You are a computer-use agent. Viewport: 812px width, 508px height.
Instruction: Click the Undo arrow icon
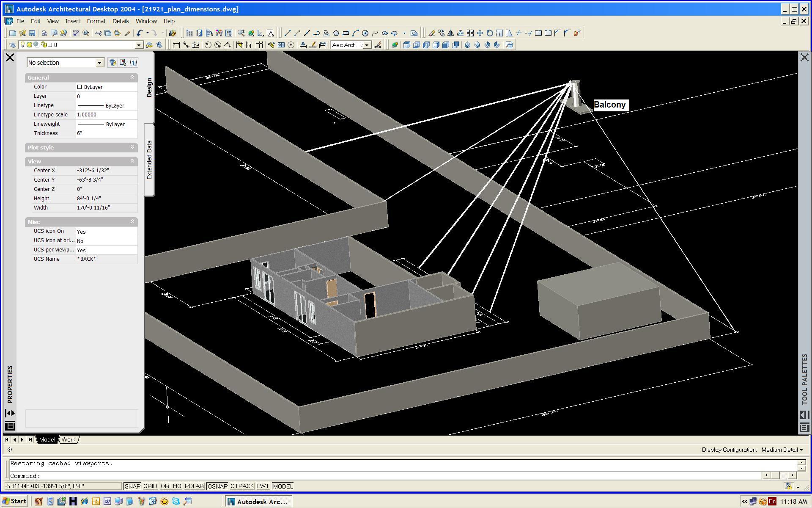coord(140,33)
